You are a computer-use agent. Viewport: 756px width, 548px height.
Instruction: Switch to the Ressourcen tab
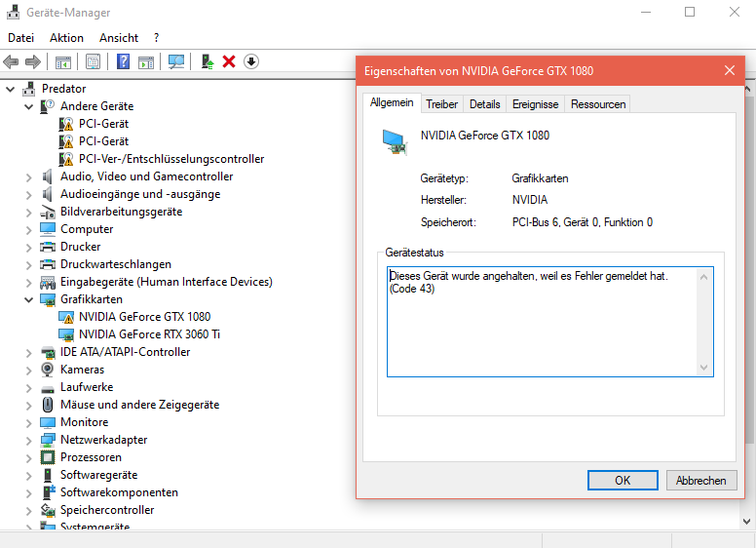[598, 104]
